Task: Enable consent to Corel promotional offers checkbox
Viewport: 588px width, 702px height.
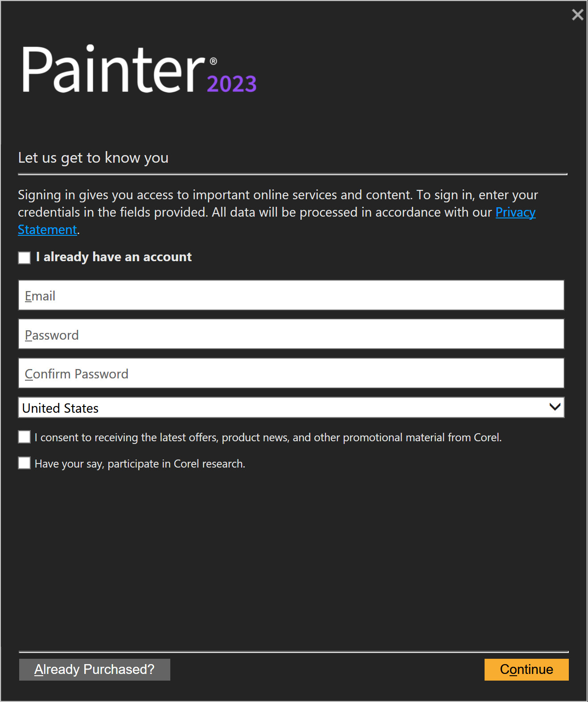Action: 25,437
